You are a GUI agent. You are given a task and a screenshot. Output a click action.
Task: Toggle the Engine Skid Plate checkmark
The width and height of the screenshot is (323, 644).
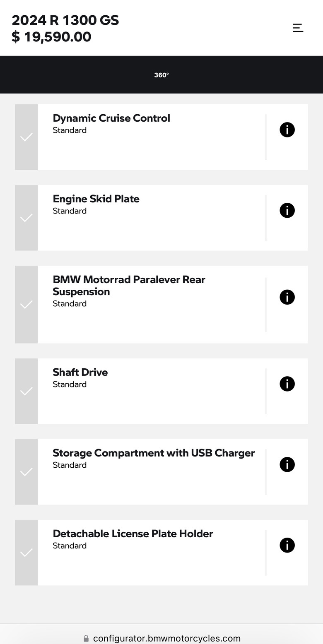pos(27,218)
